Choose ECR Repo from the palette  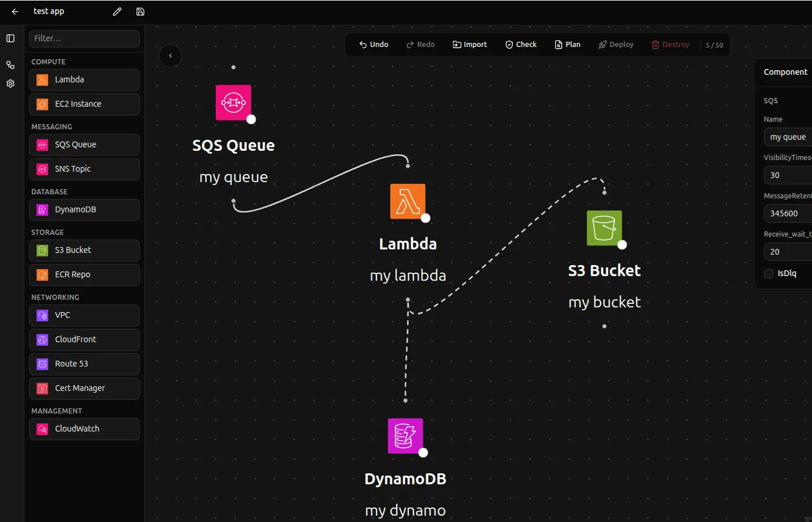point(84,275)
